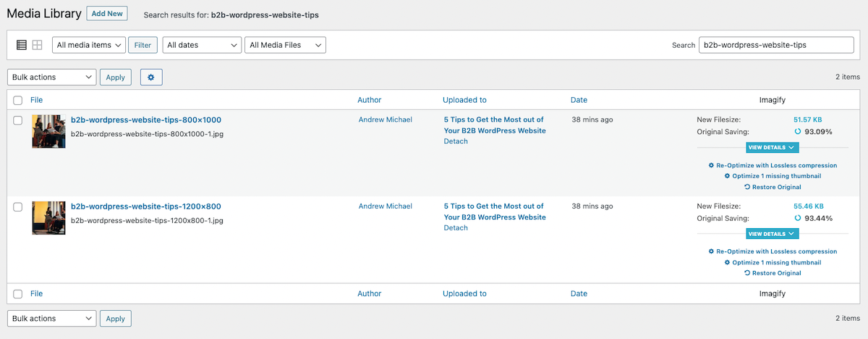
Task: Click the footer File column link
Action: [36, 293]
